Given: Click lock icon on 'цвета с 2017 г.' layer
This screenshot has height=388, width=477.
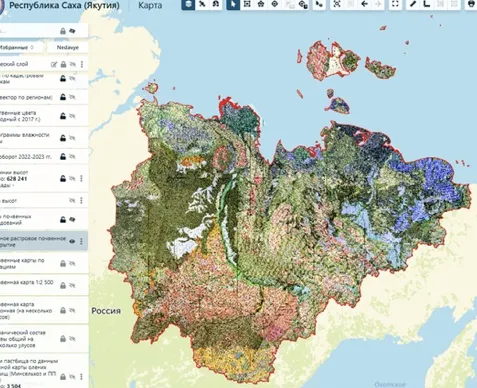Looking at the screenshot, I should [63, 116].
